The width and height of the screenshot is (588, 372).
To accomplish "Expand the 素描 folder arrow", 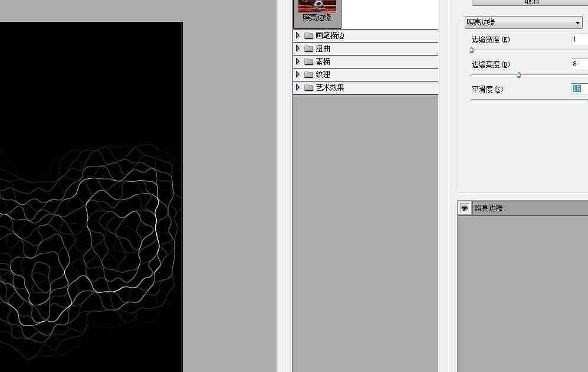I will coord(298,61).
